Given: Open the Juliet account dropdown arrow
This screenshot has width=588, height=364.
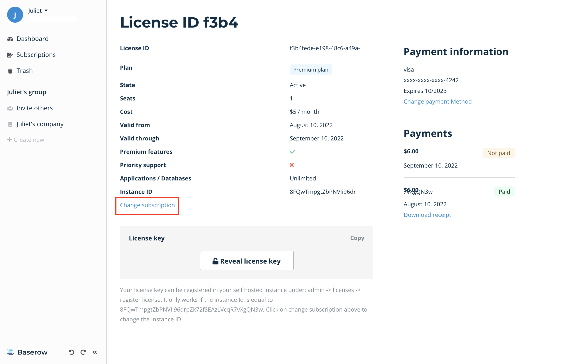Looking at the screenshot, I should (x=46, y=11).
